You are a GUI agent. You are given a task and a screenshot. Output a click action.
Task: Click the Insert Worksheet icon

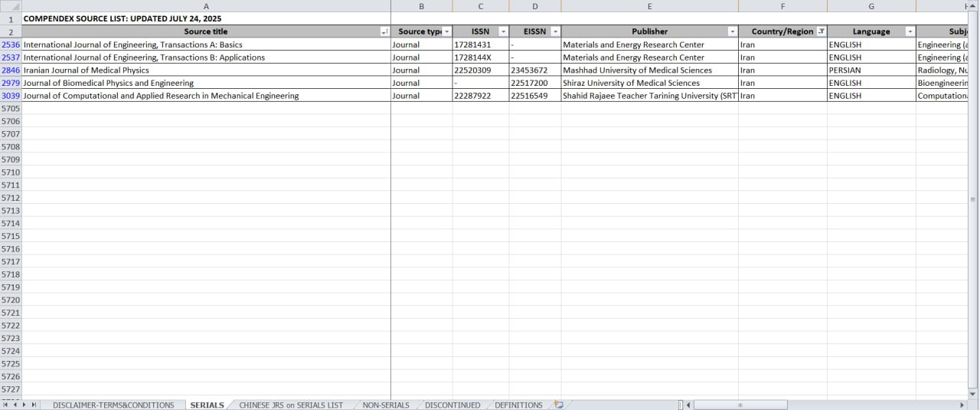(559, 405)
